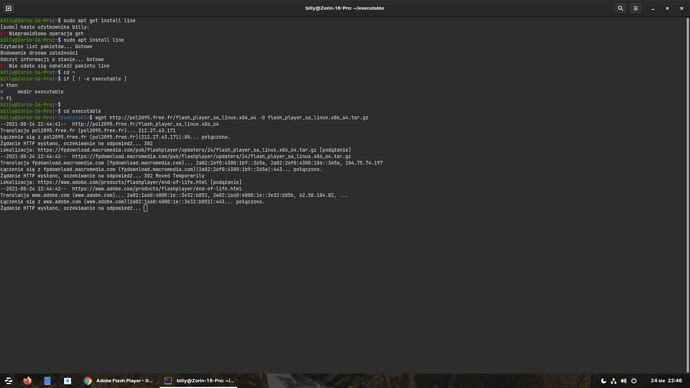Select the billy@Zorin-16-Pro terminal taskbar entry
The image size is (690, 388).
click(x=198, y=381)
